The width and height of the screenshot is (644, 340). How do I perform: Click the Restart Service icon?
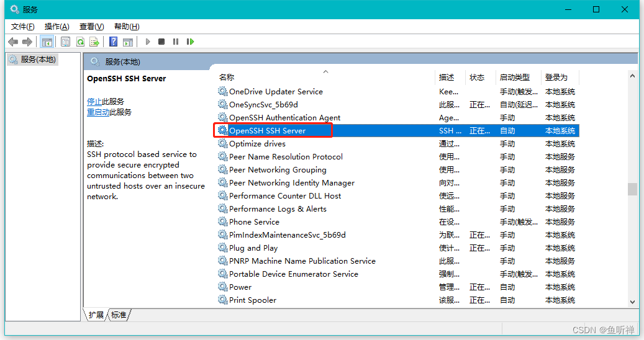click(x=190, y=42)
